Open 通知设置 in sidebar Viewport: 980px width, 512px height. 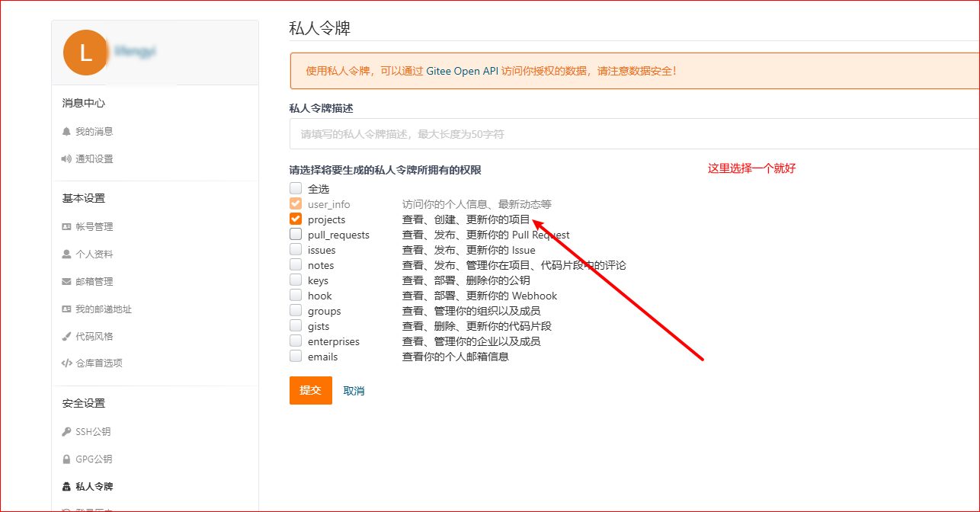[x=94, y=159]
